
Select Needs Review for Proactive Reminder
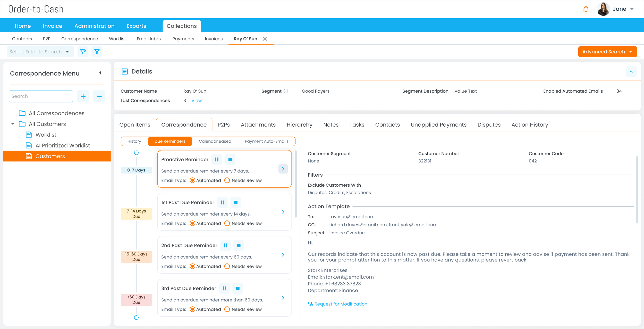(x=227, y=180)
